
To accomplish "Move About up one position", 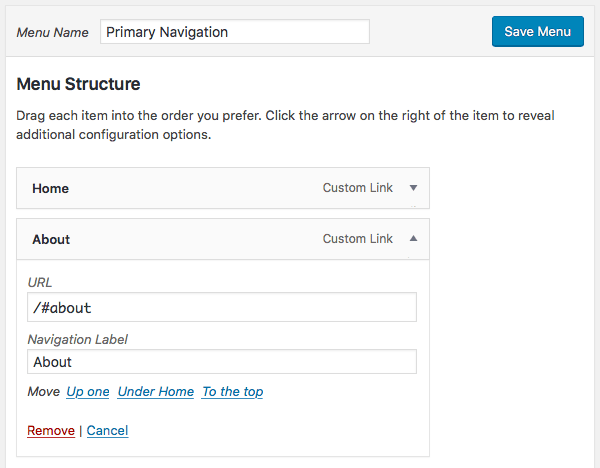I will [x=88, y=391].
